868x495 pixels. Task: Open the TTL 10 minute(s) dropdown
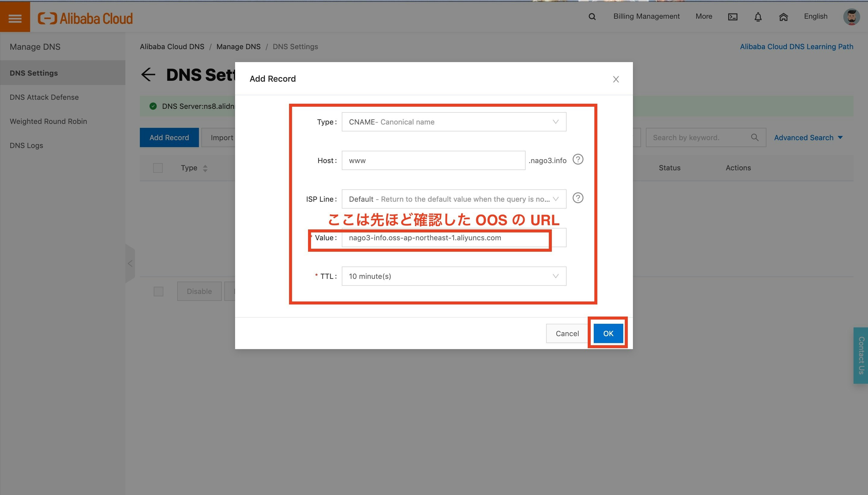[454, 276]
